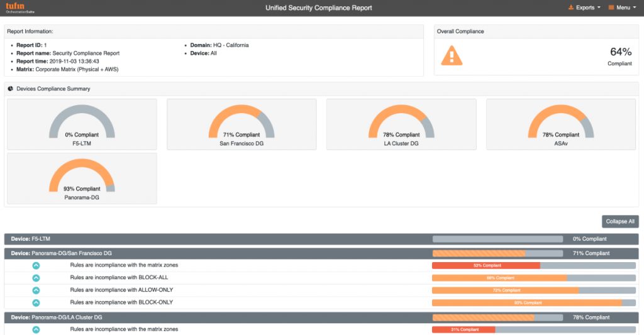Click the Panorama-DG gauge chart
The height and width of the screenshot is (335, 644).
click(82, 176)
